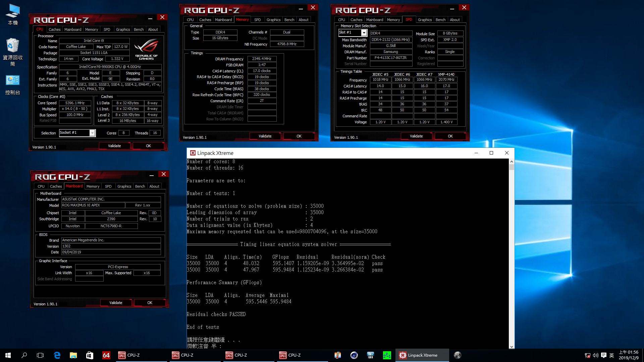Open About tab in the SPD CPU-Z window
Viewport: 644px width, 362px height.
coord(455,20)
